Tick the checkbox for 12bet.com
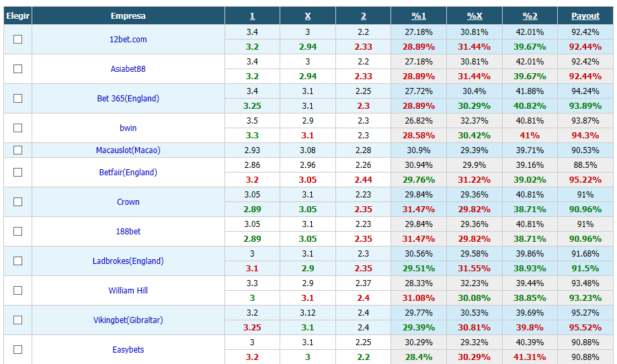The image size is (617, 364). coord(17,40)
